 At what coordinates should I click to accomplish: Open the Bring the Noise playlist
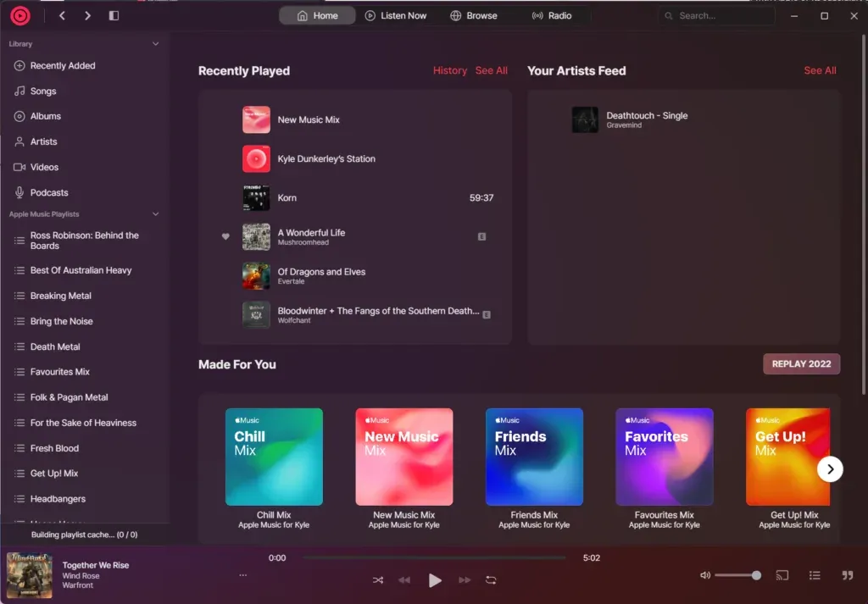click(84, 321)
